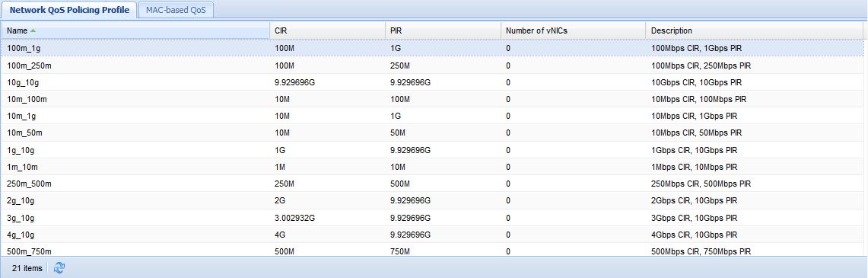Image resolution: width=868 pixels, height=278 pixels.
Task: Click description '1Mbps CIR, 10Mbps PIR'
Action: point(695,167)
